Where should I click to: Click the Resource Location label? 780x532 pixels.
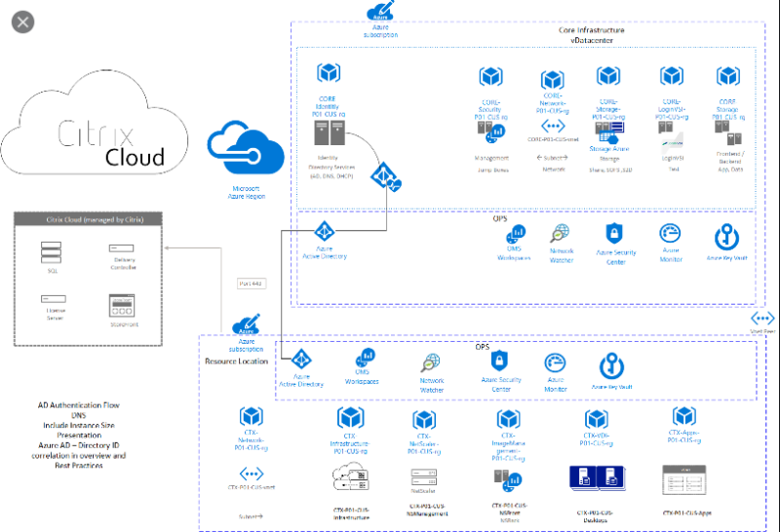coord(236,361)
